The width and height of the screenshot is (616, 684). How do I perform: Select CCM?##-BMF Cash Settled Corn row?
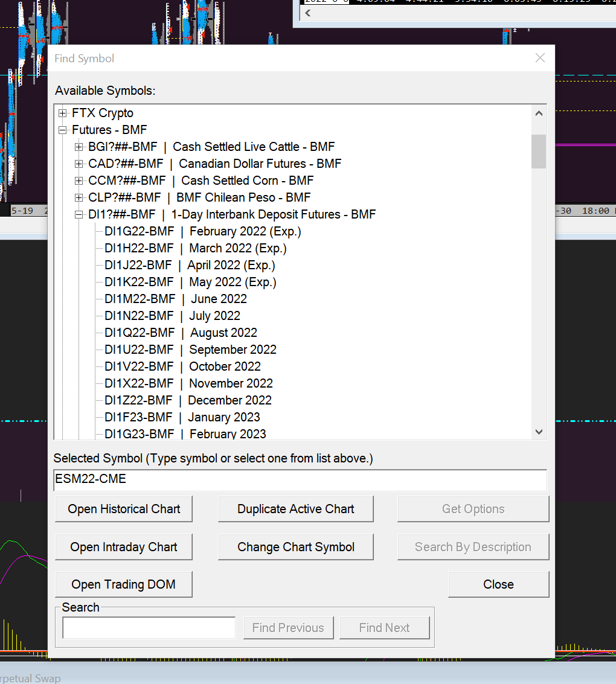click(201, 181)
